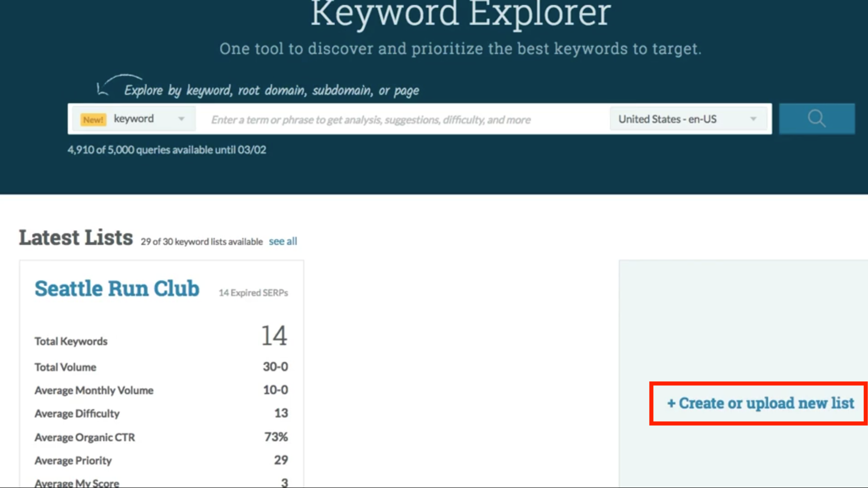
Task: Click the arrow beside the keyword selector
Action: pos(181,119)
